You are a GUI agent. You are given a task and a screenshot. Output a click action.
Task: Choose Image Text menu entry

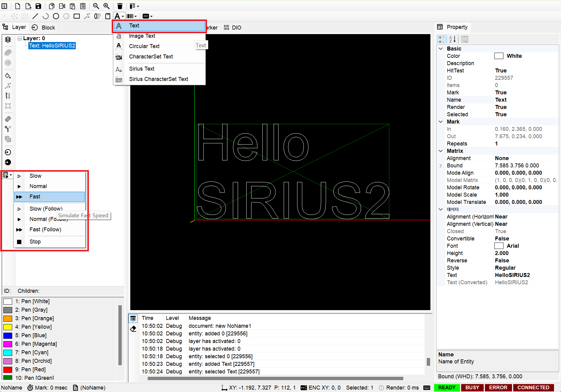point(160,36)
